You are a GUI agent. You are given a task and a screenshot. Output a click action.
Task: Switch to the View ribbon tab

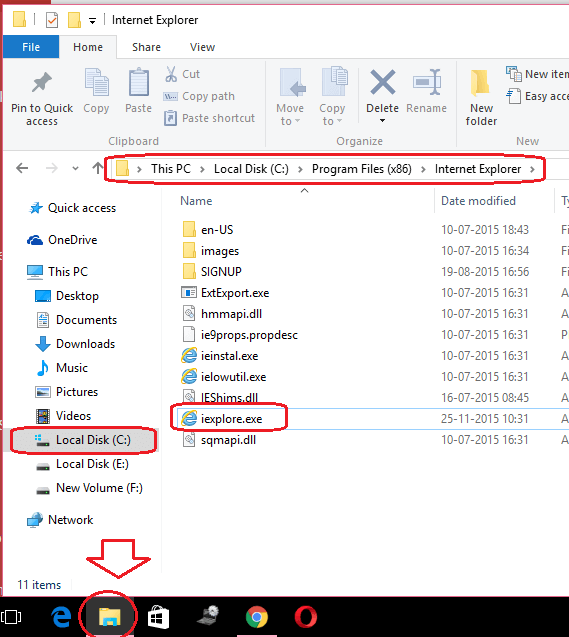tap(202, 47)
